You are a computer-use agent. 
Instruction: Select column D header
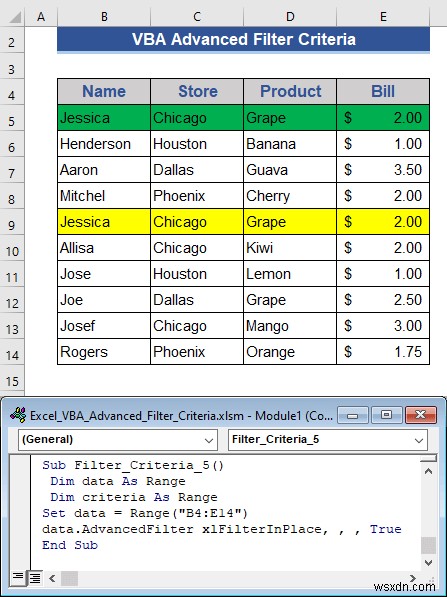tap(290, 16)
